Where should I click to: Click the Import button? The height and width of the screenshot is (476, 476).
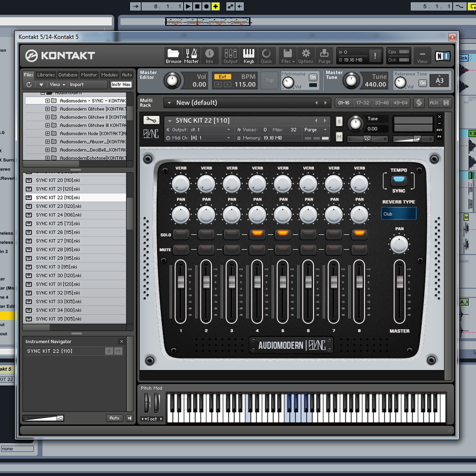tap(77, 85)
